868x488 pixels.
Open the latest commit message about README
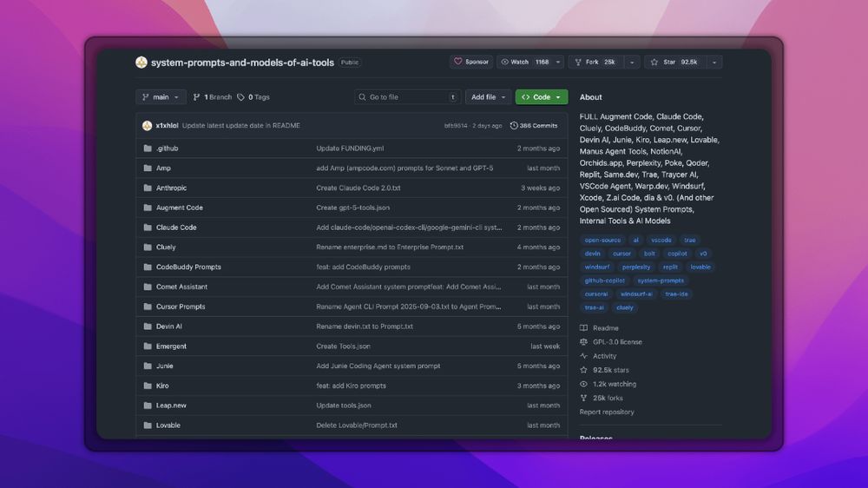click(241, 126)
